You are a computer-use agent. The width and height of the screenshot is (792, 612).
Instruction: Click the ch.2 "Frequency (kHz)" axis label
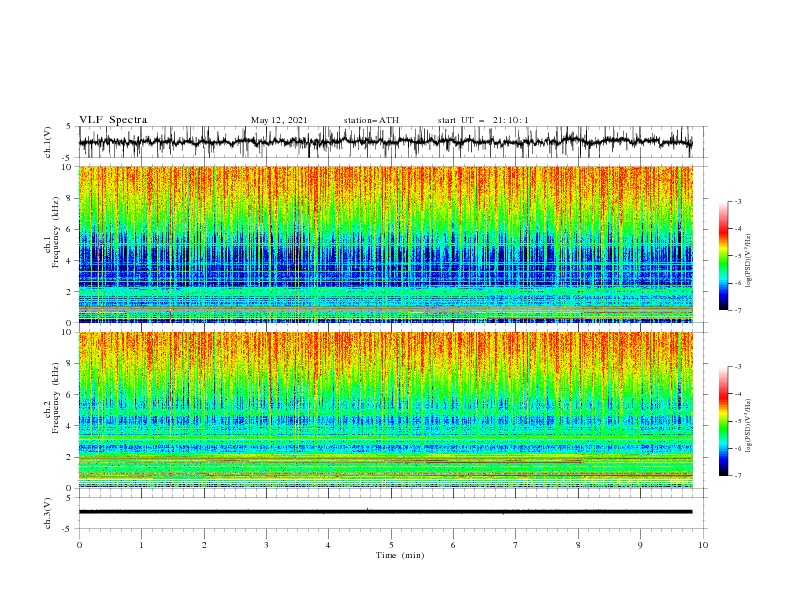pyautogui.click(x=56, y=398)
